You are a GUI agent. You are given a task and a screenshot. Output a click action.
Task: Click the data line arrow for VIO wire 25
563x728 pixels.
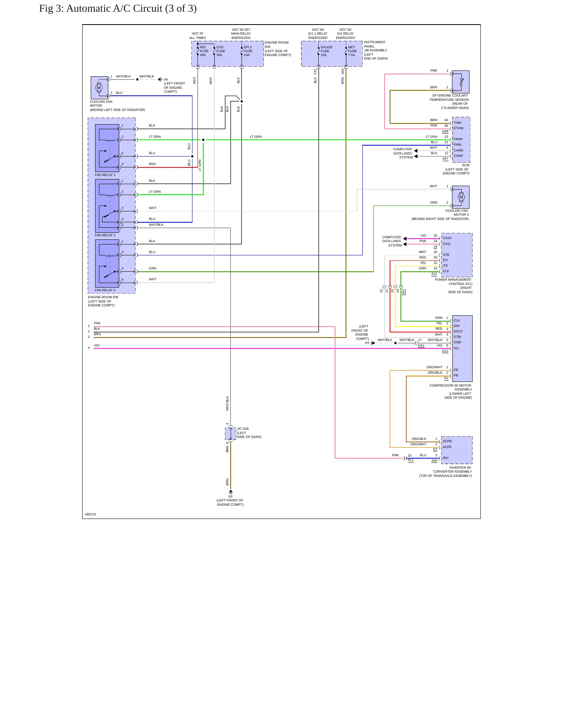(x=405, y=239)
